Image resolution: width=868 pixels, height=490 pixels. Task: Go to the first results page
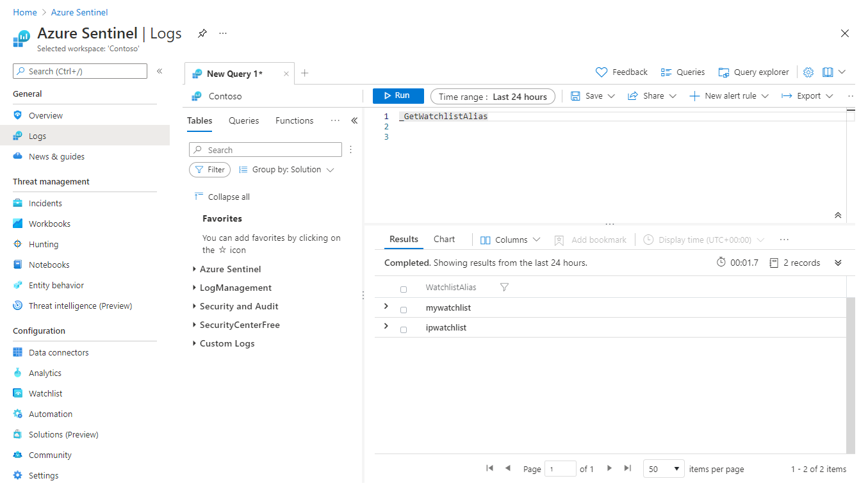point(490,468)
